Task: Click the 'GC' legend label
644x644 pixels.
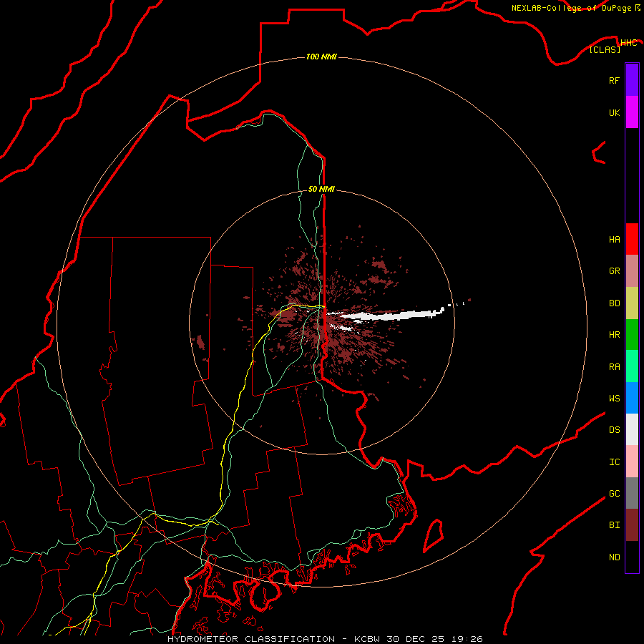Action: 614,493
